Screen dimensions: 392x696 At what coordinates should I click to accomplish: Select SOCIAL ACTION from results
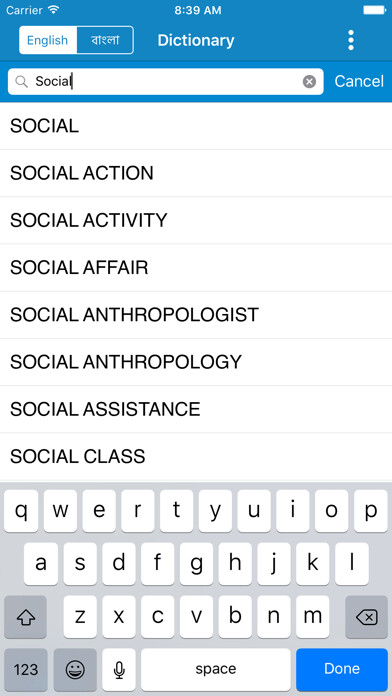pyautogui.click(x=196, y=174)
